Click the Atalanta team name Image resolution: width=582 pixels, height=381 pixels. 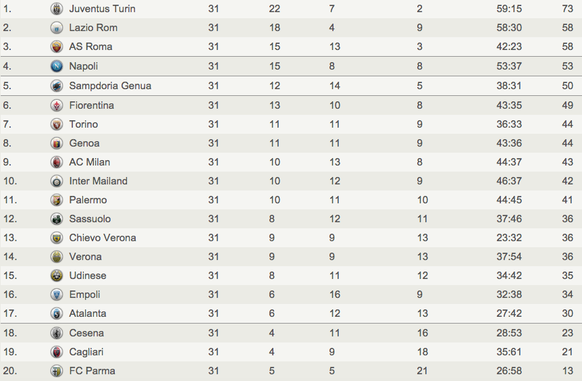pyautogui.click(x=88, y=313)
